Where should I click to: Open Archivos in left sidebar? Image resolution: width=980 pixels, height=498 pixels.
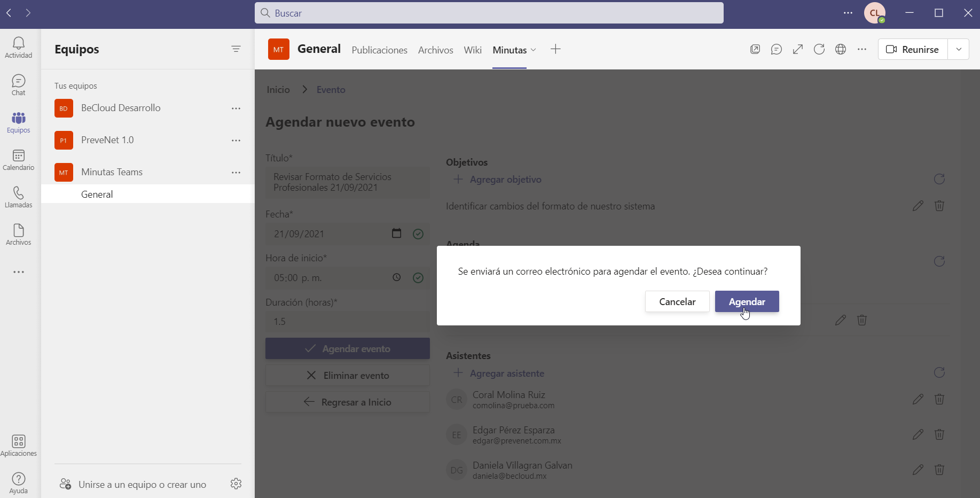19,235
